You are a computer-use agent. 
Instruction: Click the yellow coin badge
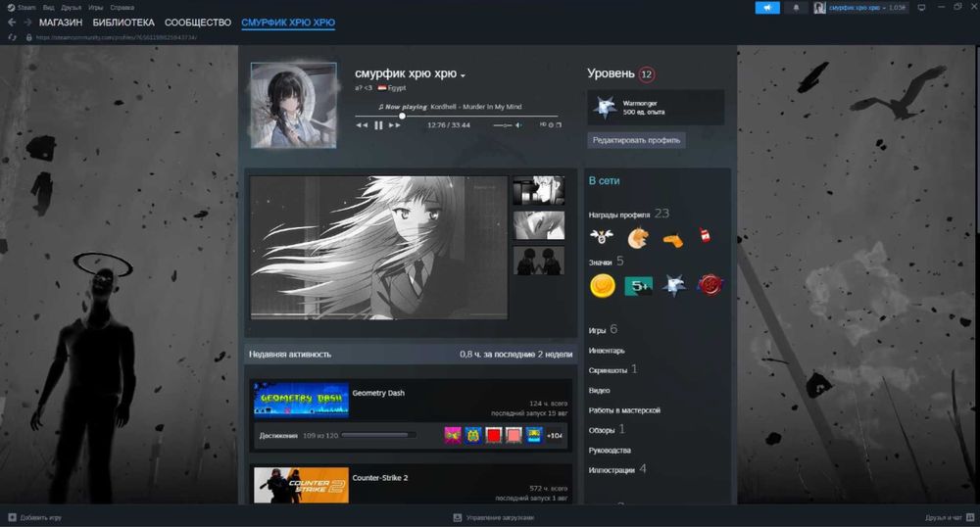pyautogui.click(x=603, y=286)
